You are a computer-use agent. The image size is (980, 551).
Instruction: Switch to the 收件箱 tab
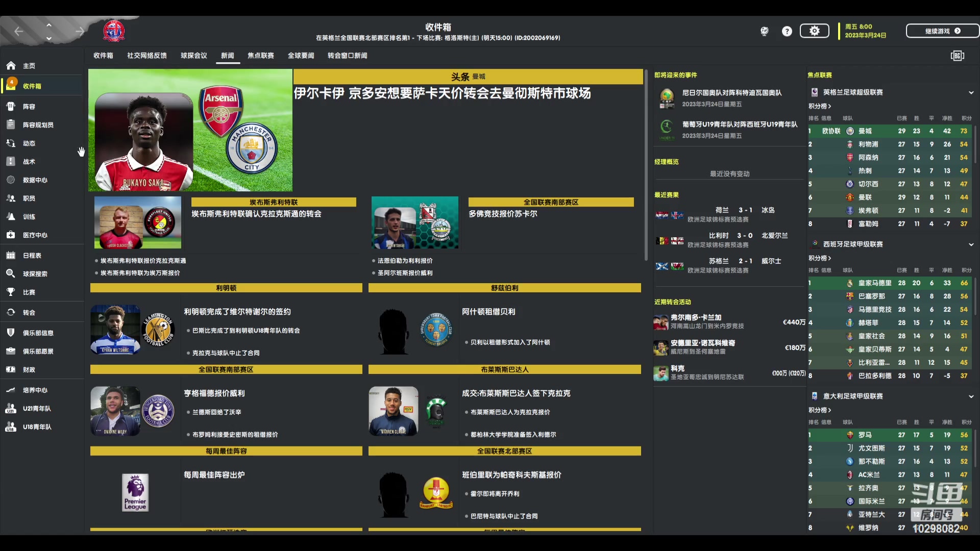pyautogui.click(x=103, y=56)
